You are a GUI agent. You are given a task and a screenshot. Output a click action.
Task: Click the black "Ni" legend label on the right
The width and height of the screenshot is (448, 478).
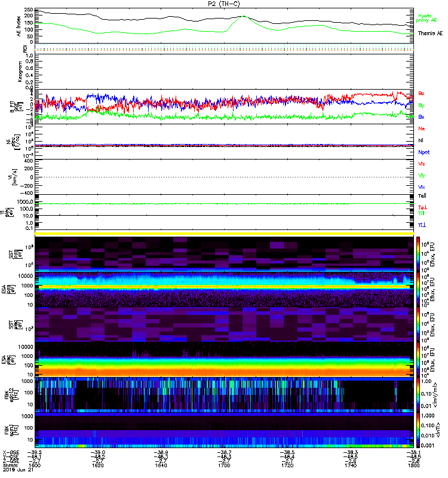[x=421, y=140]
